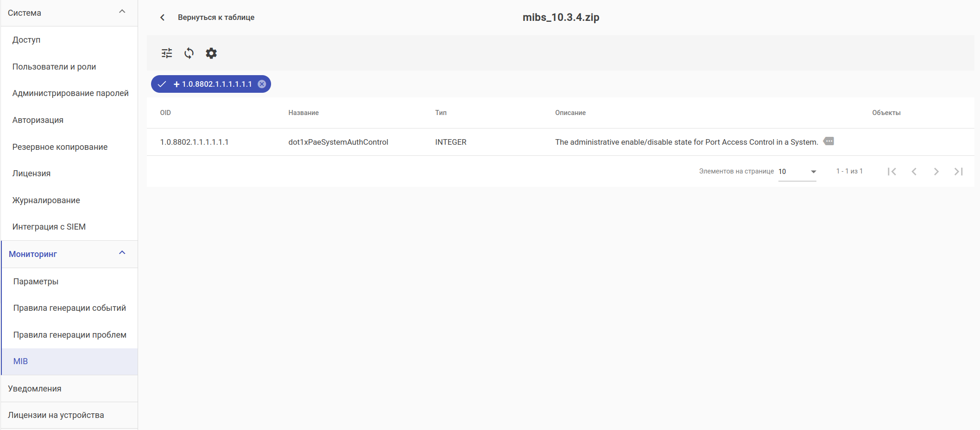The image size is (980, 430).
Task: Open Лицензии на устройства section
Action: coord(70,415)
